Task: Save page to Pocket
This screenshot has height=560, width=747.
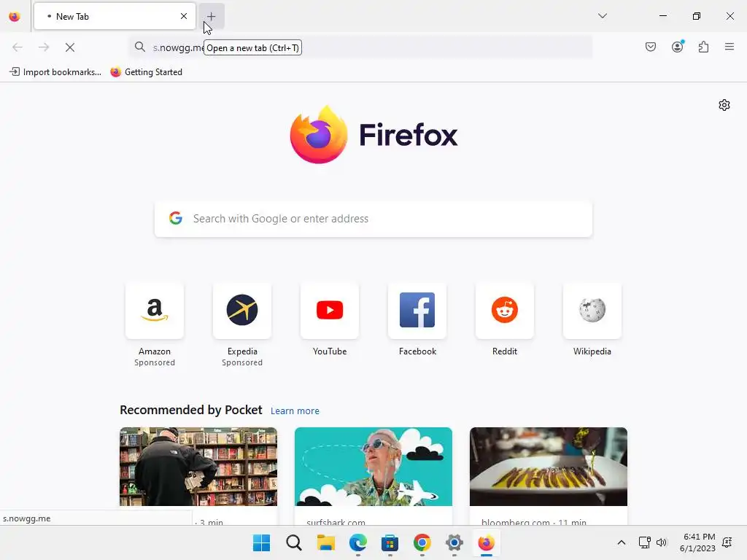Action: (651, 47)
